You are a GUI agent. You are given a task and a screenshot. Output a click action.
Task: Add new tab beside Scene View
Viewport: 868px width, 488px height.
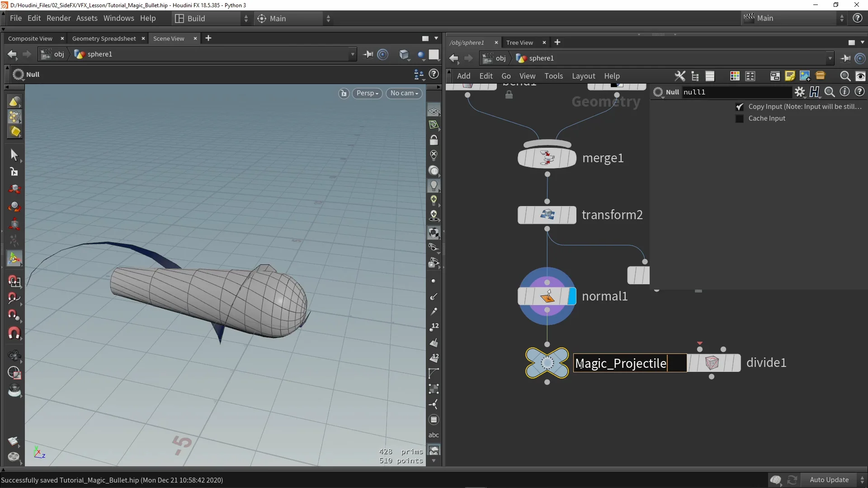(x=208, y=38)
